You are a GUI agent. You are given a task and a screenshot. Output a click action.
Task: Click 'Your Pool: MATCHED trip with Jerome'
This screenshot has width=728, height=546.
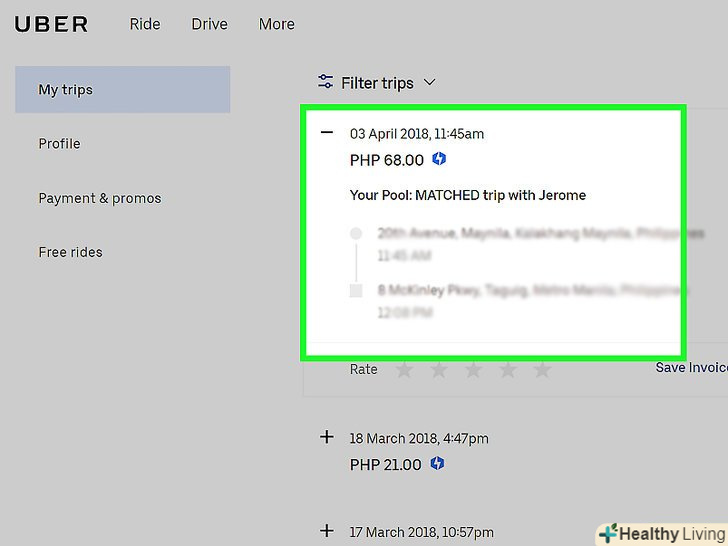(x=468, y=195)
